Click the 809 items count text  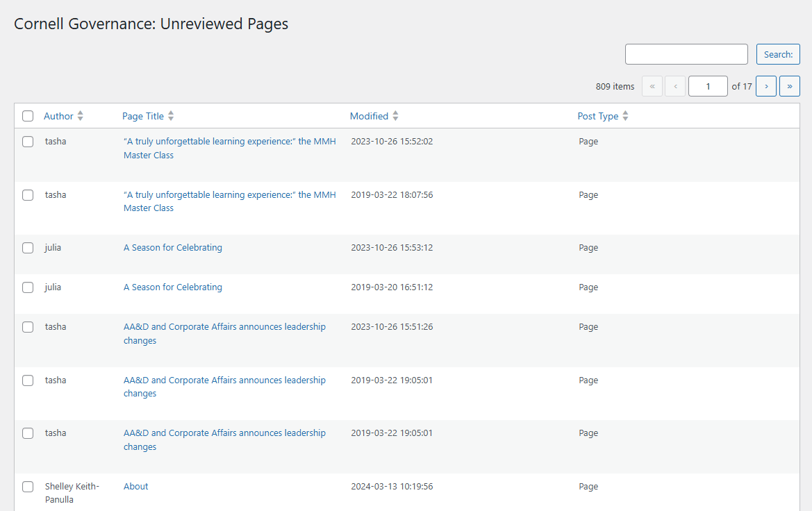pos(615,87)
